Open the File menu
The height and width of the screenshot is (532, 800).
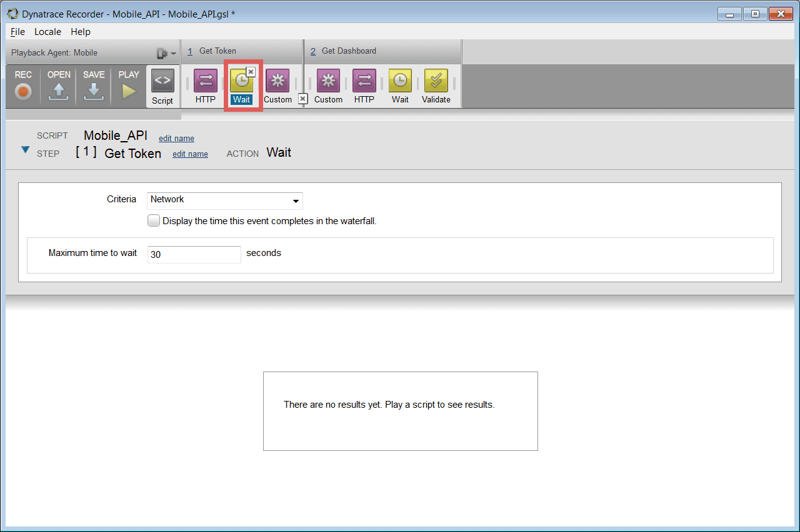point(17,32)
